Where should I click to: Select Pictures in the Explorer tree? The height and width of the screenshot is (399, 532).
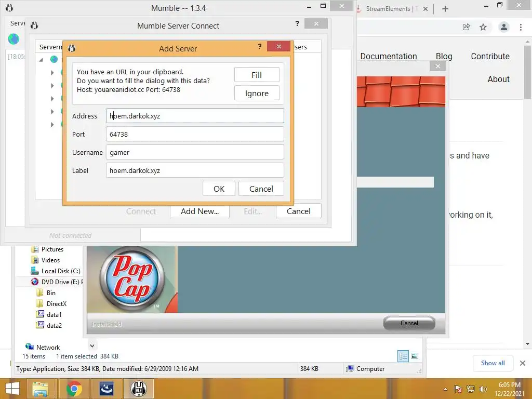tap(52, 249)
